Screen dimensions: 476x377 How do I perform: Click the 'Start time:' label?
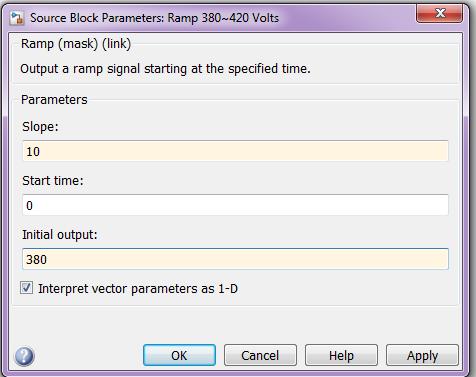pyautogui.click(x=53, y=181)
